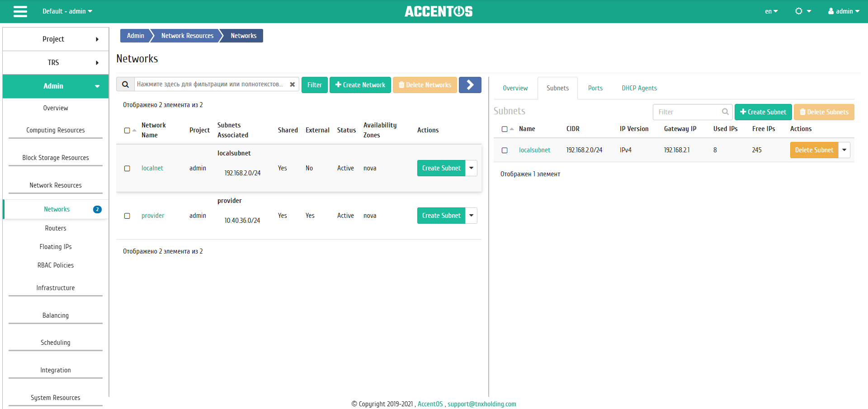
Task: Click the search magnifier in networks filter
Action: (126, 85)
